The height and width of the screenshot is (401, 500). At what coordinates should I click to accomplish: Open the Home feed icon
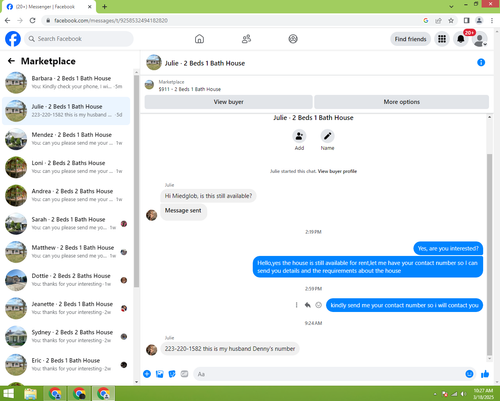pyautogui.click(x=199, y=39)
